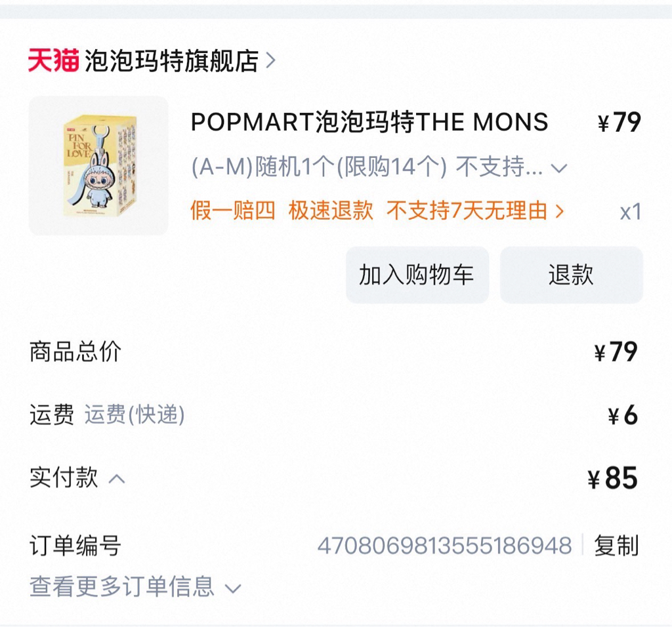Tap the ¥85 paid amount

point(613,478)
